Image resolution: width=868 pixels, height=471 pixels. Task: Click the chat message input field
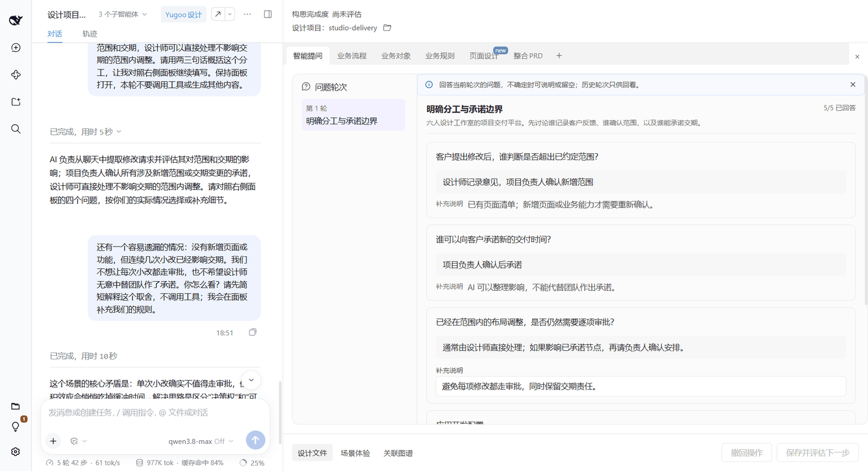coord(155,413)
